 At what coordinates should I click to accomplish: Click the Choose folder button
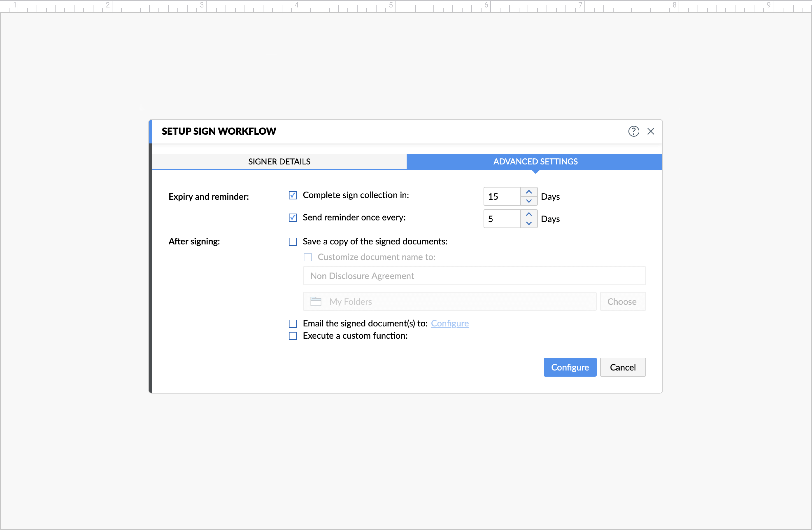[x=622, y=302]
